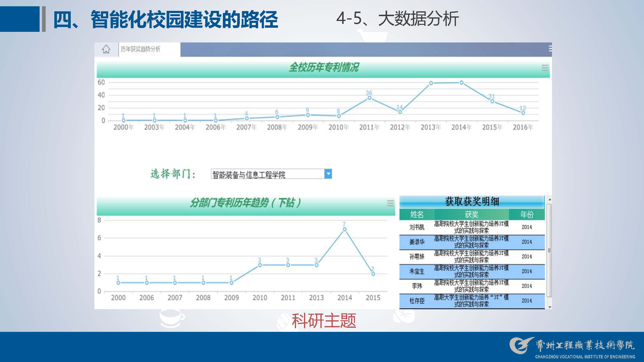The width and height of the screenshot is (644, 362).
Task: Click the 2014 data point labeled 7
Action: point(345,229)
